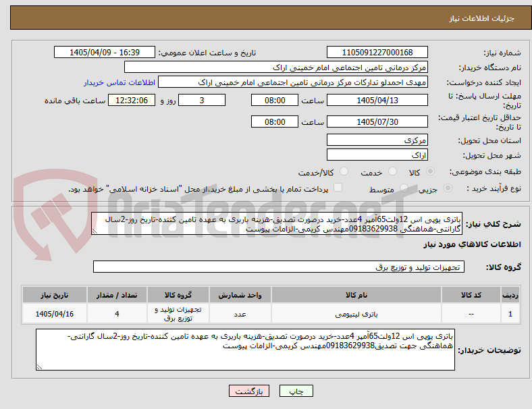Viewport: 532px width, 409px height.
Task: Select the جزیی purchase type radio
Action: pyautogui.click(x=448, y=188)
